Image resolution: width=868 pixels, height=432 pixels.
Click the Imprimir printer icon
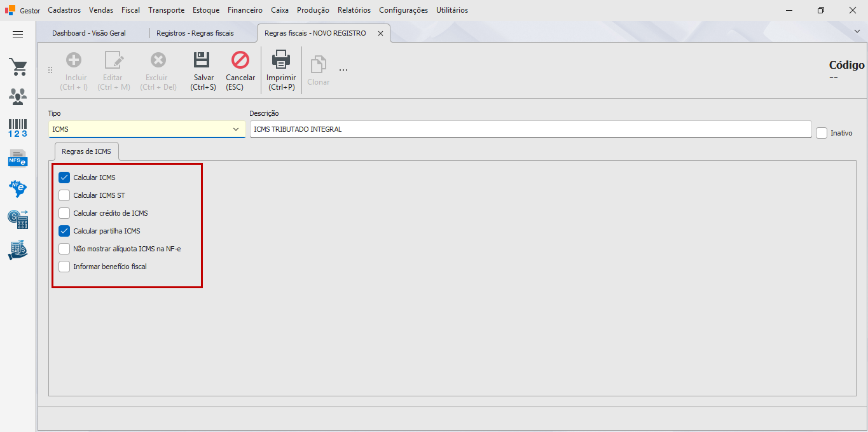(x=281, y=60)
